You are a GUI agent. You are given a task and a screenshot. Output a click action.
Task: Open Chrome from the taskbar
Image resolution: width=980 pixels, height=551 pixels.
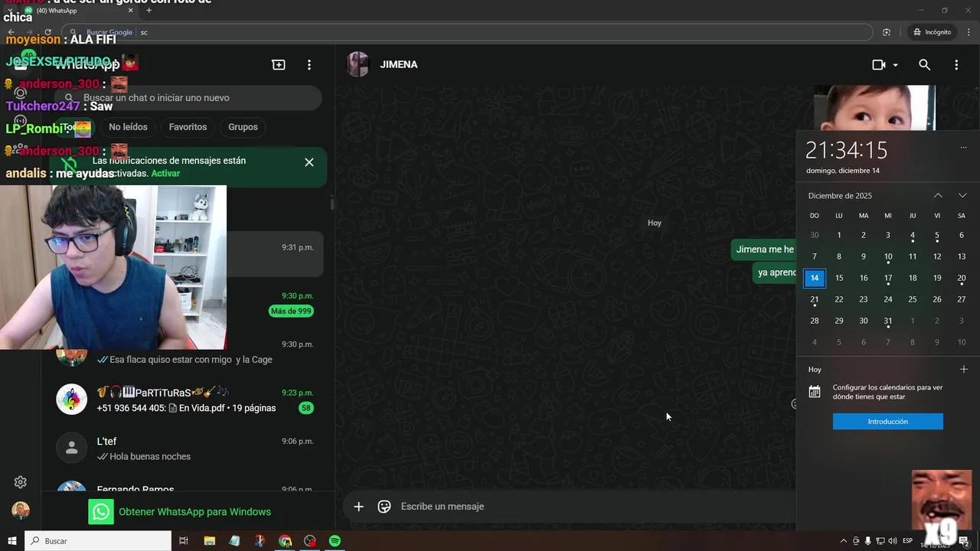[285, 541]
